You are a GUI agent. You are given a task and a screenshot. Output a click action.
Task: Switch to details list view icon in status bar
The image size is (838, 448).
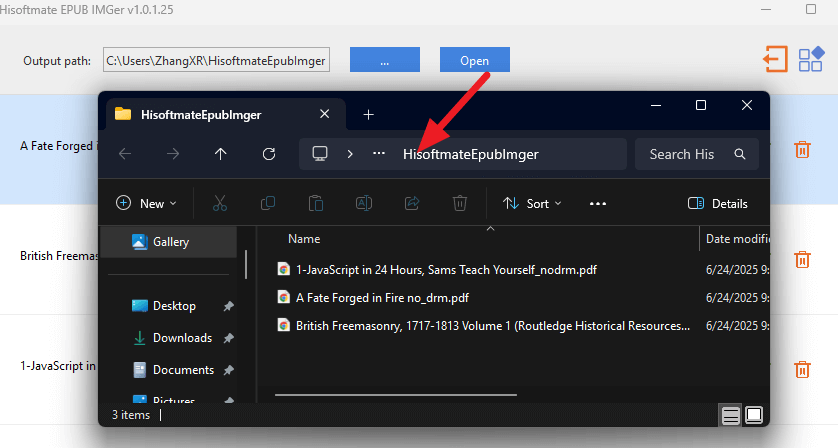(730, 415)
